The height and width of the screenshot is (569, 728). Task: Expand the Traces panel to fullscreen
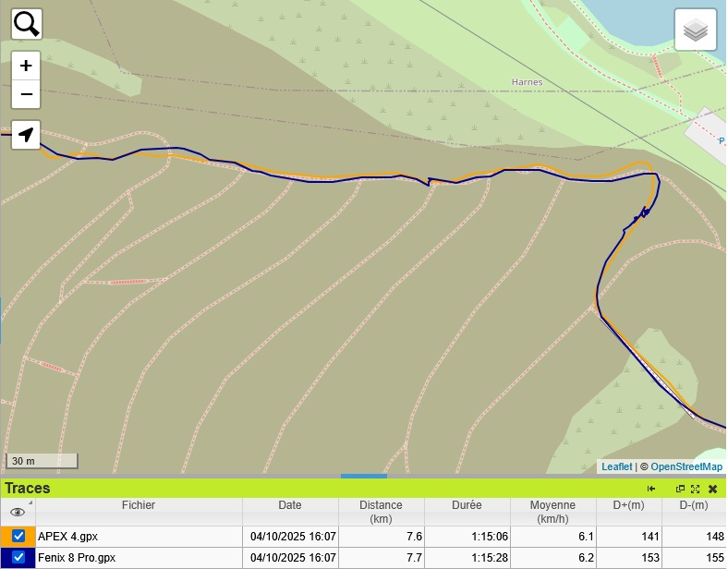click(696, 489)
